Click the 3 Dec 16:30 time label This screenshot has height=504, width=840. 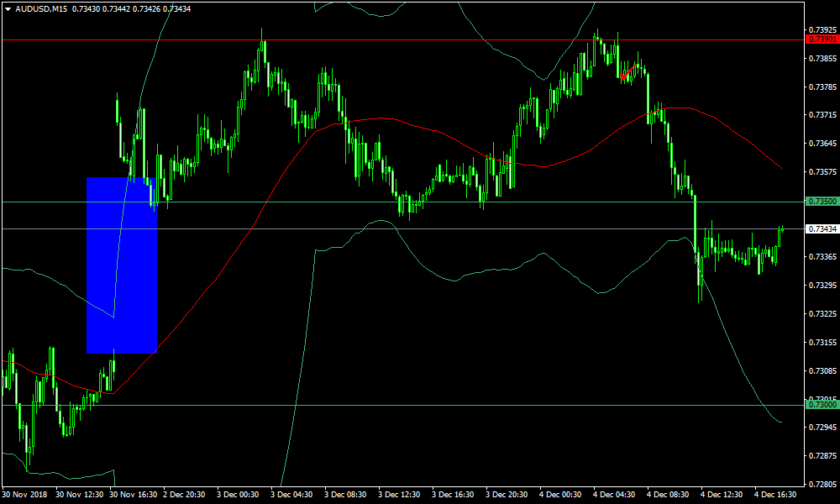453,495
